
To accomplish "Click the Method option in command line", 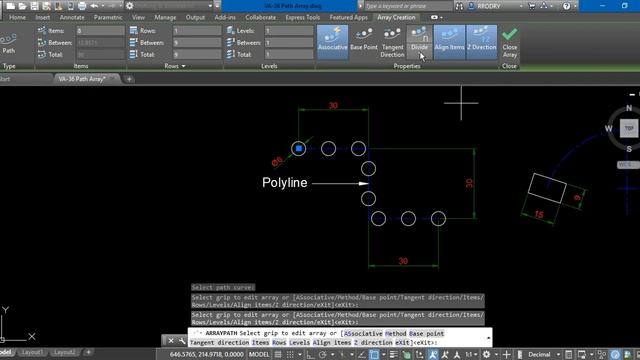I will click(396, 333).
